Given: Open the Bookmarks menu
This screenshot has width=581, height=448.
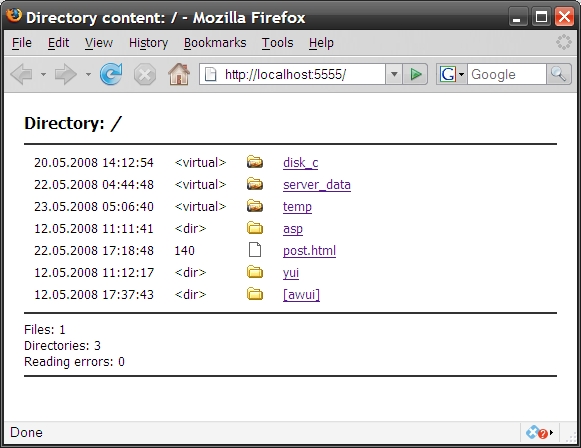Looking at the screenshot, I should [215, 43].
